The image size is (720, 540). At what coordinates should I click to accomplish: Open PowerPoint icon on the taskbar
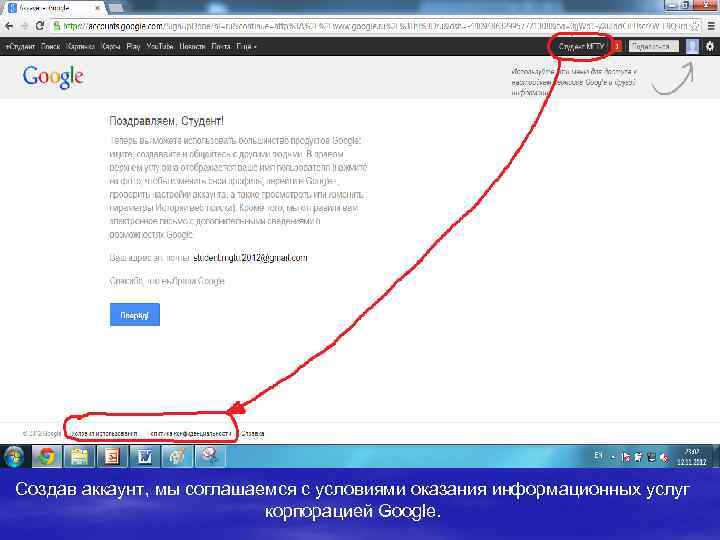click(x=112, y=457)
